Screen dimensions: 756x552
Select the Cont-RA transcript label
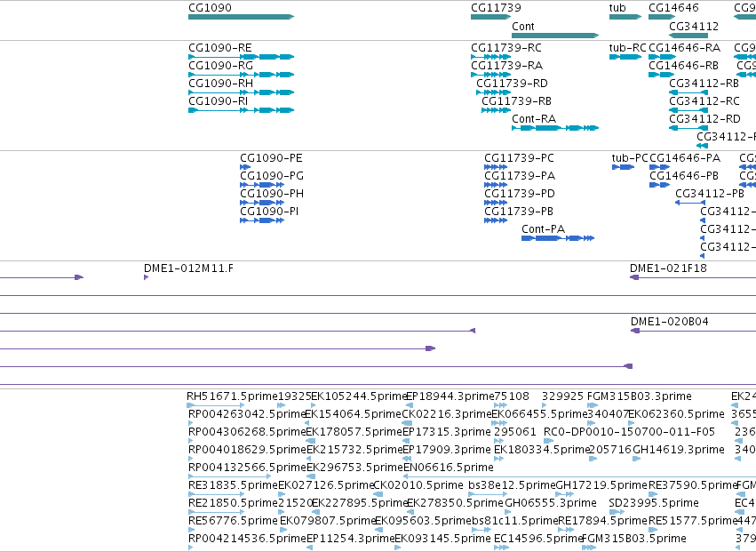pos(534,119)
